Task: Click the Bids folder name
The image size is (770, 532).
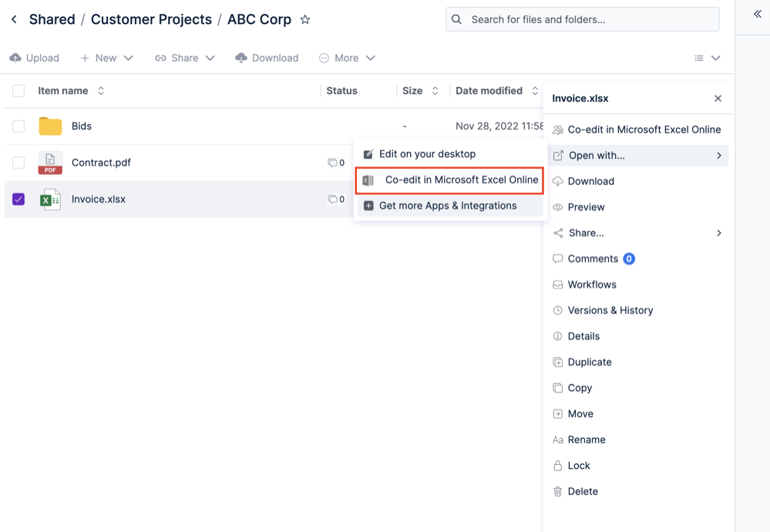Action: pyautogui.click(x=82, y=126)
